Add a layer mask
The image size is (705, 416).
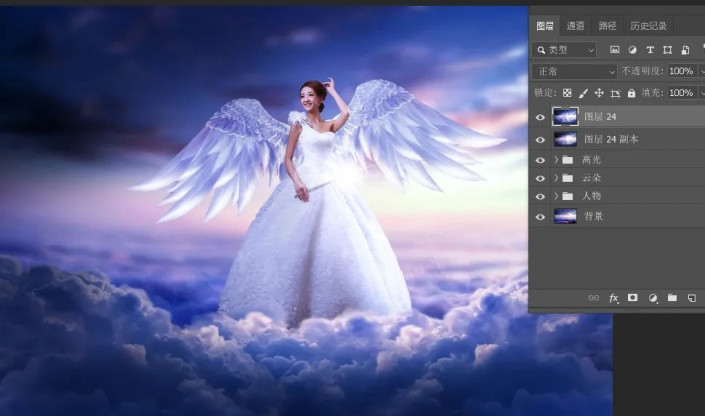coord(633,297)
